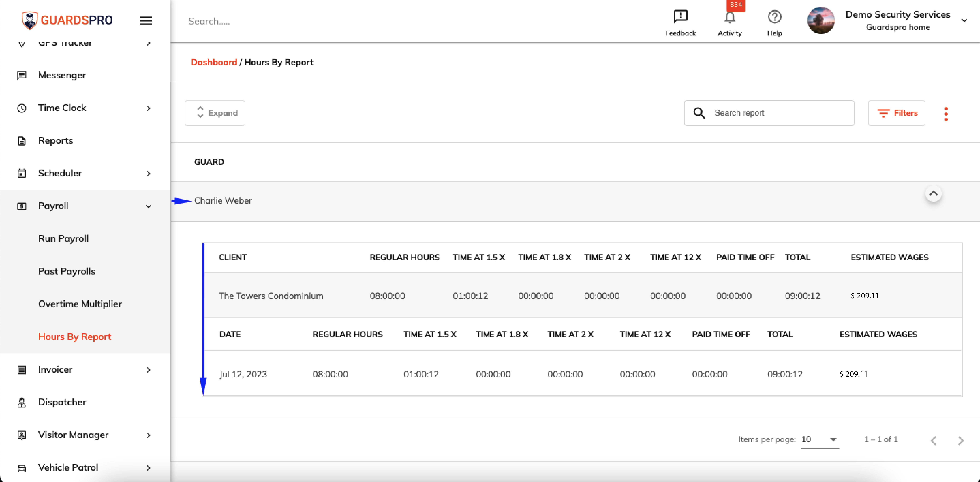Click the Hours By Report breadcrumb text
980x482 pixels.
[x=279, y=62]
